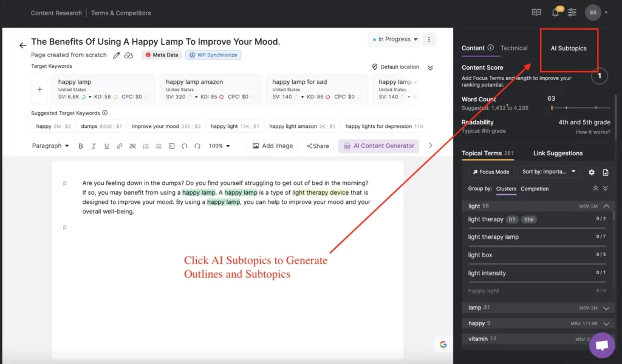Click the Bold formatting icon
The width and height of the screenshot is (622, 364).
(81, 146)
